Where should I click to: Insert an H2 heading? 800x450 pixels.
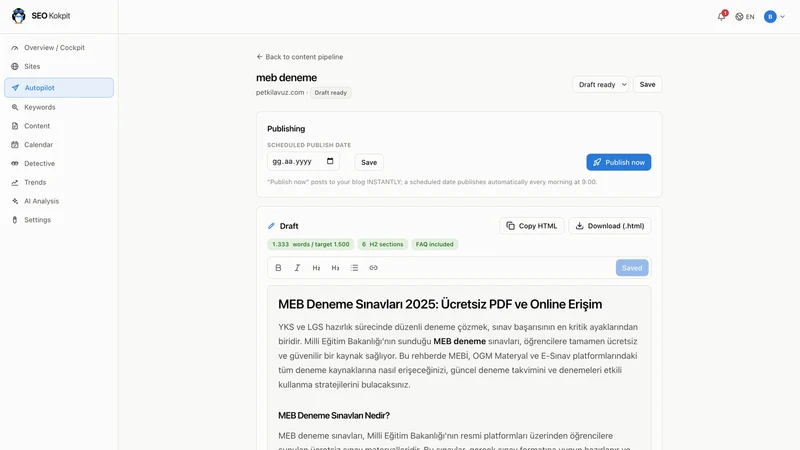click(316, 268)
